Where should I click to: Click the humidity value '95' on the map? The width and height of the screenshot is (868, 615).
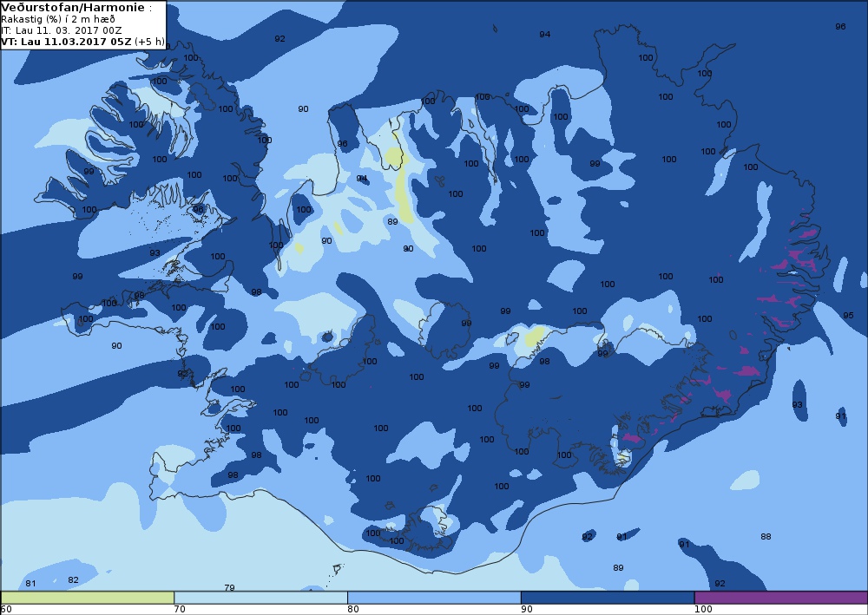(848, 315)
